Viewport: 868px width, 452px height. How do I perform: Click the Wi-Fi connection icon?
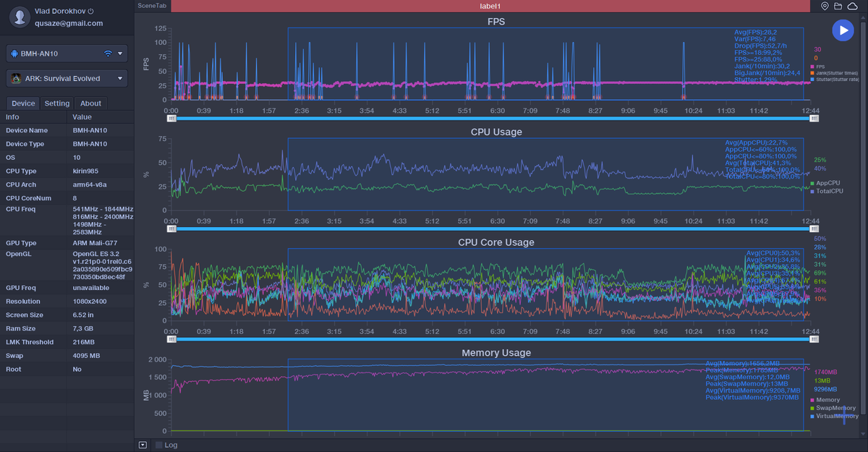tap(108, 54)
